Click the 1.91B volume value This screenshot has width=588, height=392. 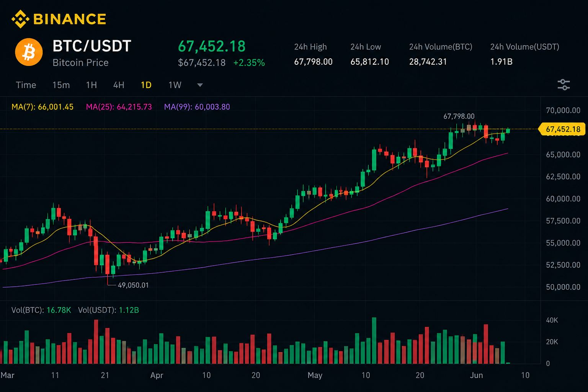(x=501, y=62)
